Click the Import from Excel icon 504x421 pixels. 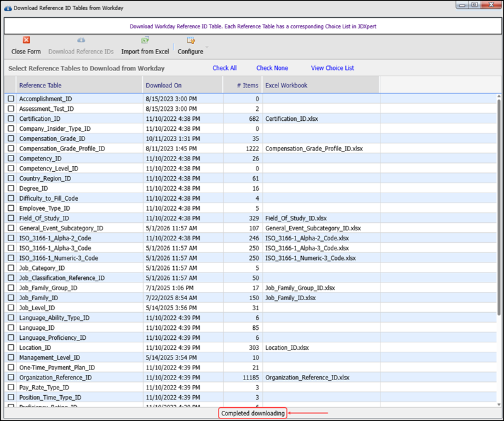(x=145, y=40)
